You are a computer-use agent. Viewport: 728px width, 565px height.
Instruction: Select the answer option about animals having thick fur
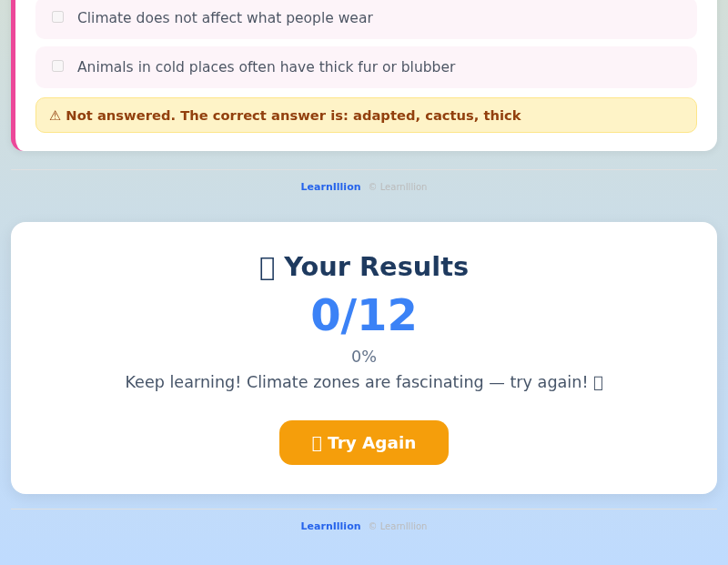[x=267, y=66]
